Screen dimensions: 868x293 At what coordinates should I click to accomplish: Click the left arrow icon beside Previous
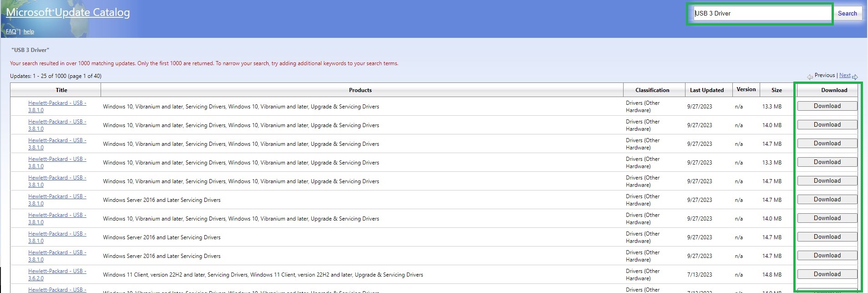(x=810, y=77)
